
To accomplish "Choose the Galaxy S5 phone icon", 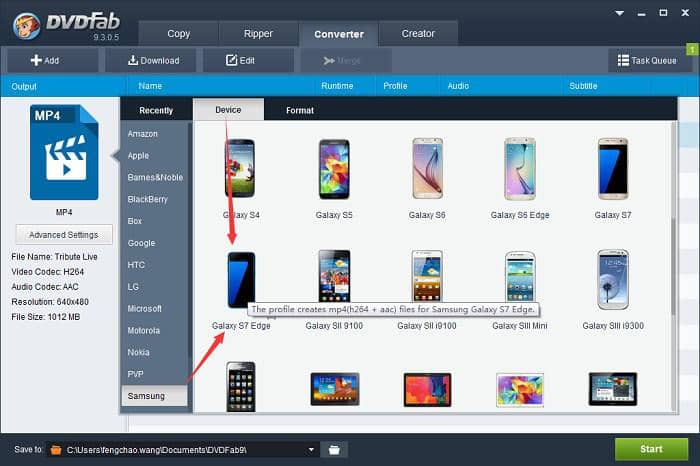I will point(334,169).
